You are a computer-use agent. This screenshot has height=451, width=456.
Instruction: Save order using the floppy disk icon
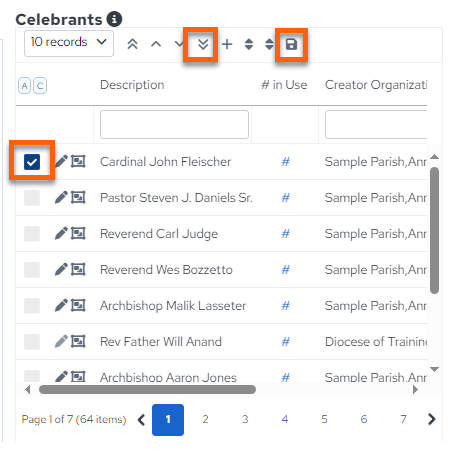[291, 44]
